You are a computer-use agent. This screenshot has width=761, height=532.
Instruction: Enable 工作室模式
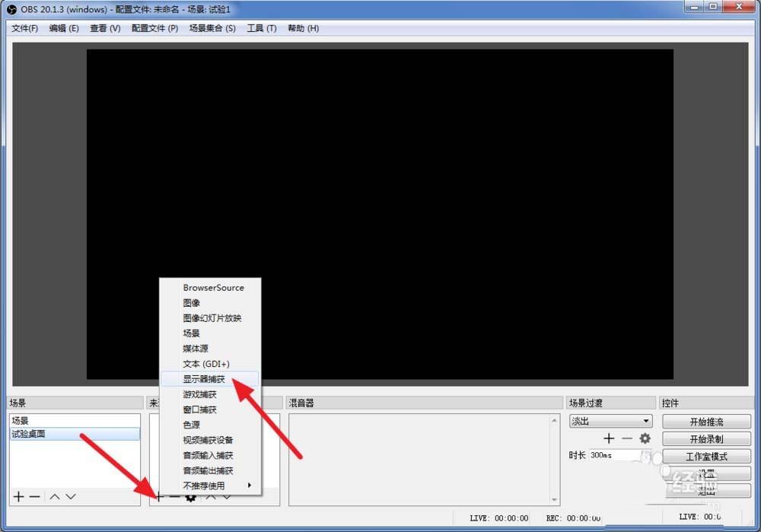pyautogui.click(x=706, y=456)
